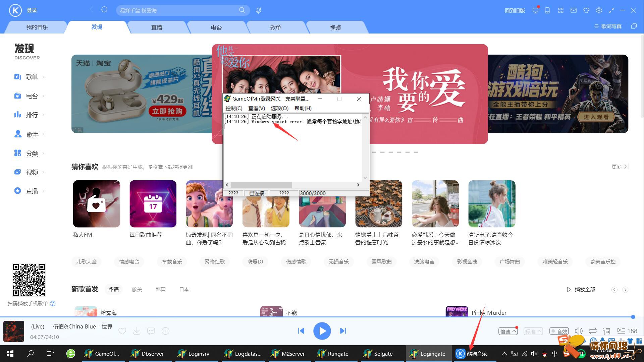Favorite the current song with heart icon

pyautogui.click(x=122, y=331)
